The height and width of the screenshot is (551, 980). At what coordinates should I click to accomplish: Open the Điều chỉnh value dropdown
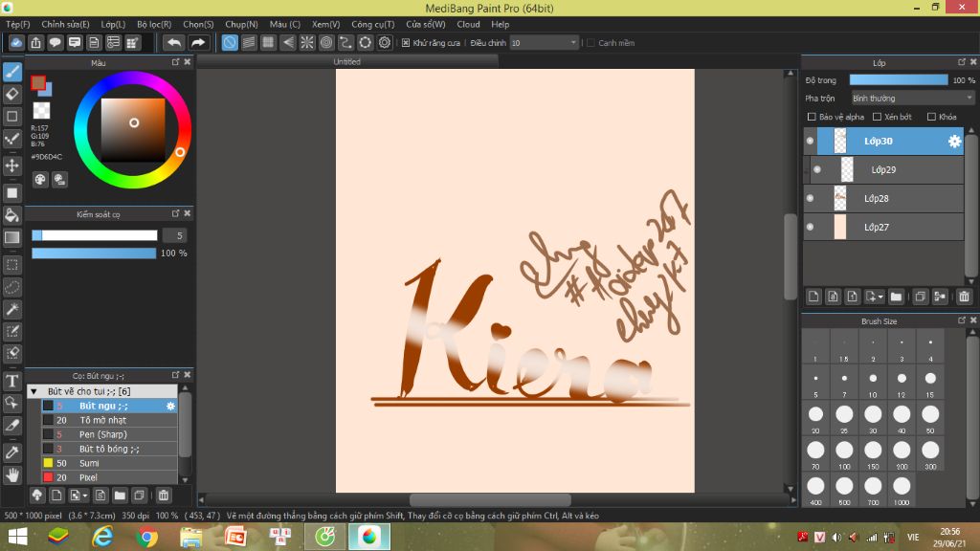pyautogui.click(x=544, y=43)
